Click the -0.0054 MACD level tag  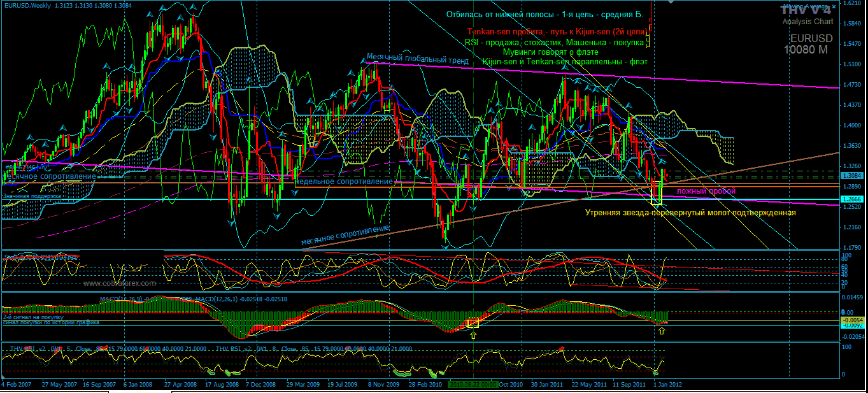(x=851, y=320)
